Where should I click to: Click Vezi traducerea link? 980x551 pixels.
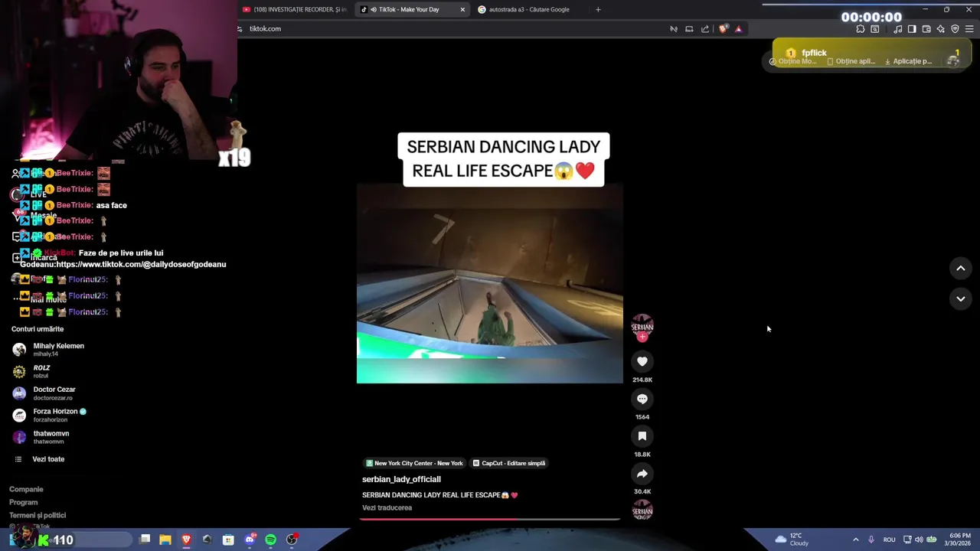pyautogui.click(x=387, y=507)
